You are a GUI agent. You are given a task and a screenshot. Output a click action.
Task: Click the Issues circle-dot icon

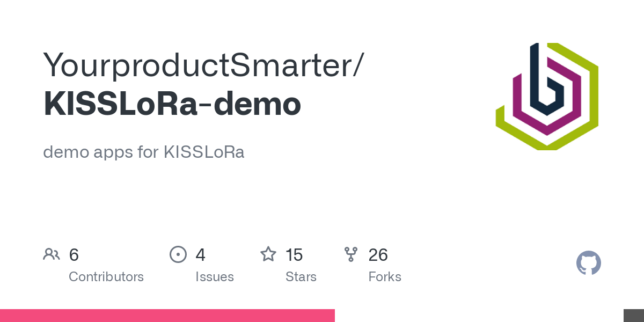pyautogui.click(x=178, y=254)
